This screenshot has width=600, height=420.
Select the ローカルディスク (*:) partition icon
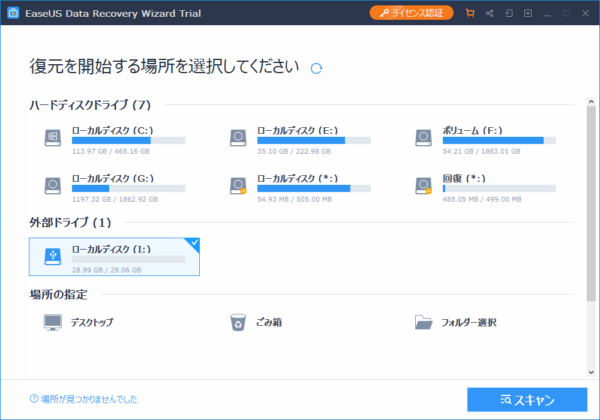tap(238, 186)
